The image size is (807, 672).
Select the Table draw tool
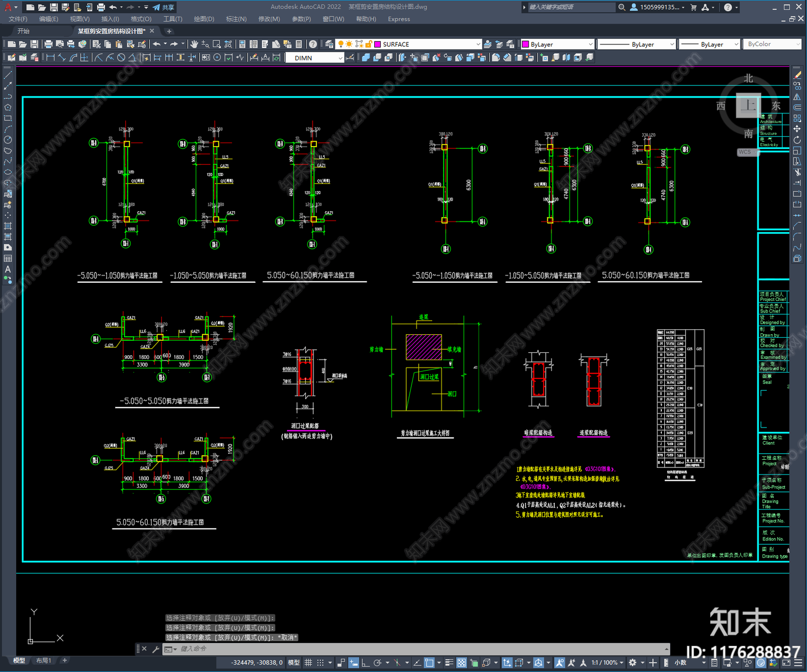[x=8, y=258]
